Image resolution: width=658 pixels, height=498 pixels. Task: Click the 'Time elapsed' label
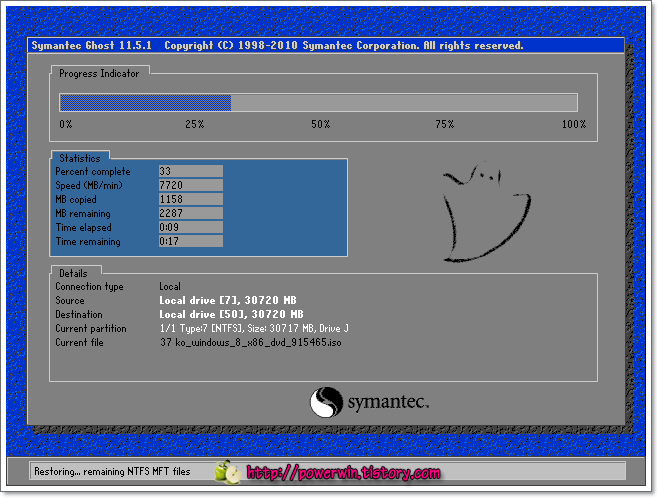pos(84,227)
